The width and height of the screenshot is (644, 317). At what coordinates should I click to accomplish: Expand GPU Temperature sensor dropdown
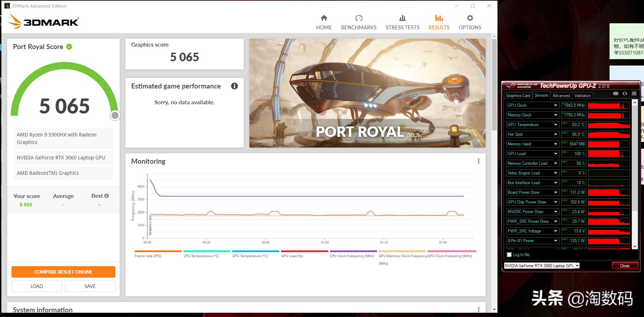(x=555, y=125)
